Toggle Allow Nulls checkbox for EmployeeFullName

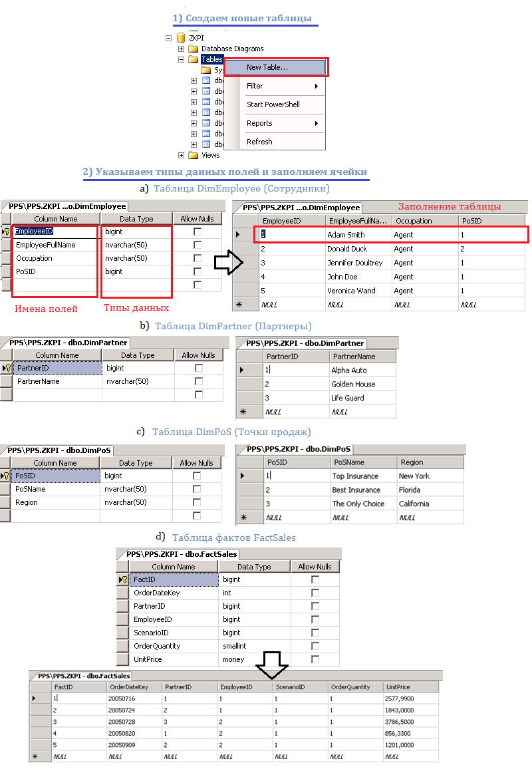tap(197, 245)
